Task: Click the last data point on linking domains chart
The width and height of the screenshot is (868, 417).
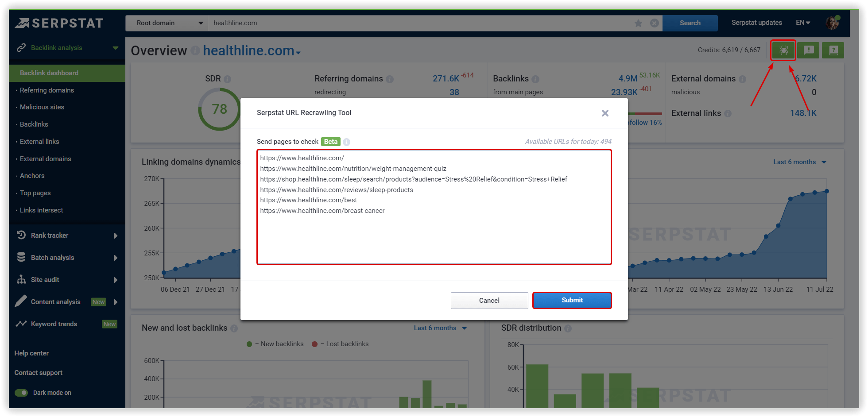Action: [x=827, y=191]
